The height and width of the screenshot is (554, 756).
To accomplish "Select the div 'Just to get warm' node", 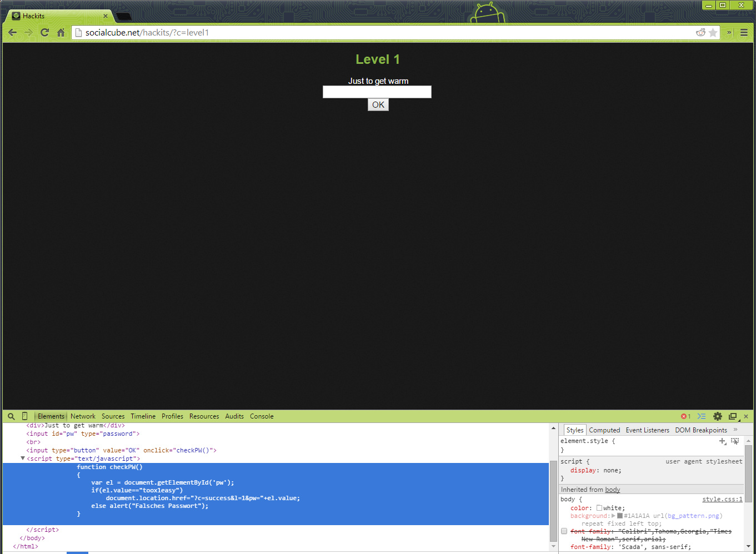I will pyautogui.click(x=76, y=426).
